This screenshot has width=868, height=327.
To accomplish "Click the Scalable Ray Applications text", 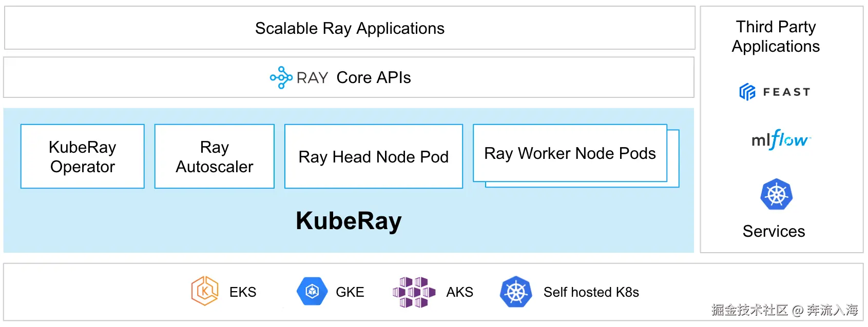I will tap(350, 28).
